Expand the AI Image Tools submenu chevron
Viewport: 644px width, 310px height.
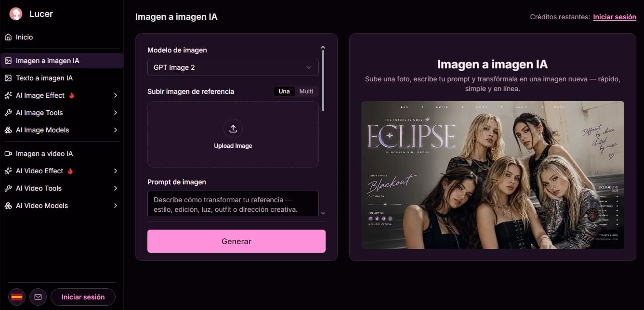point(116,113)
